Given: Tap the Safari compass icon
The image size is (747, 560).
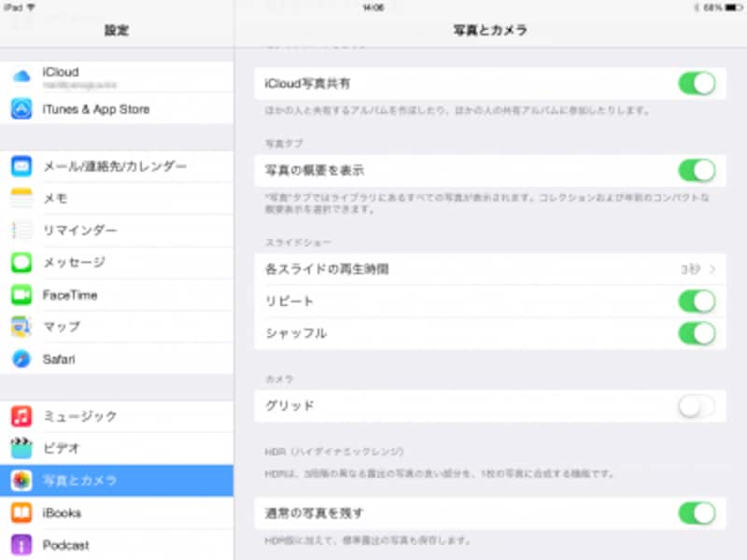Looking at the screenshot, I should tap(21, 359).
